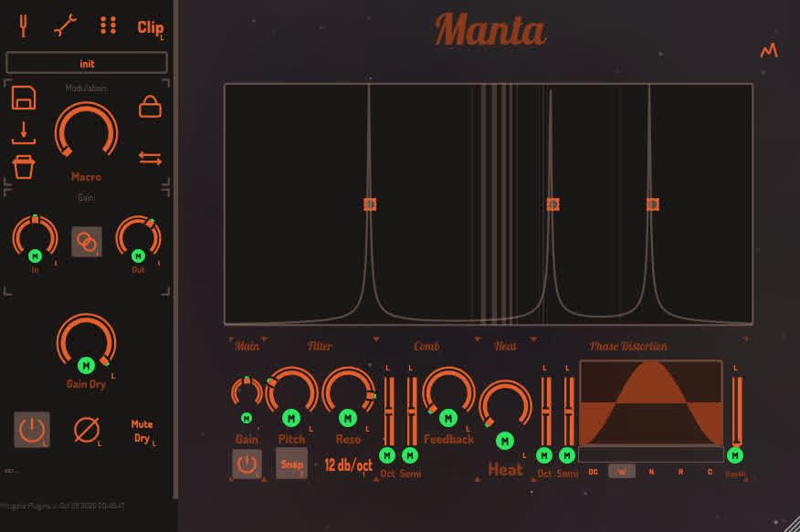Click the Macro knob
800x532 pixels.
(x=86, y=131)
